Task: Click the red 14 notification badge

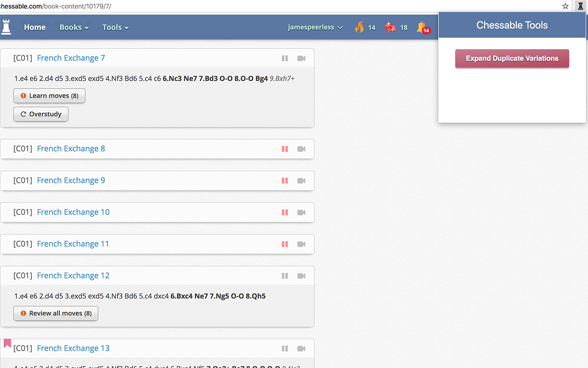Action: click(x=426, y=31)
